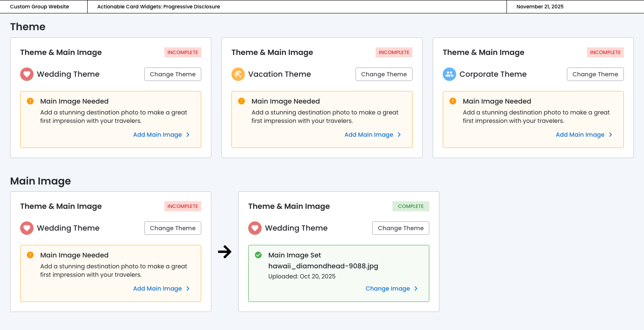The width and height of the screenshot is (644, 330).
Task: Click the heart icon in the COMPLETE card
Action: 255,228
